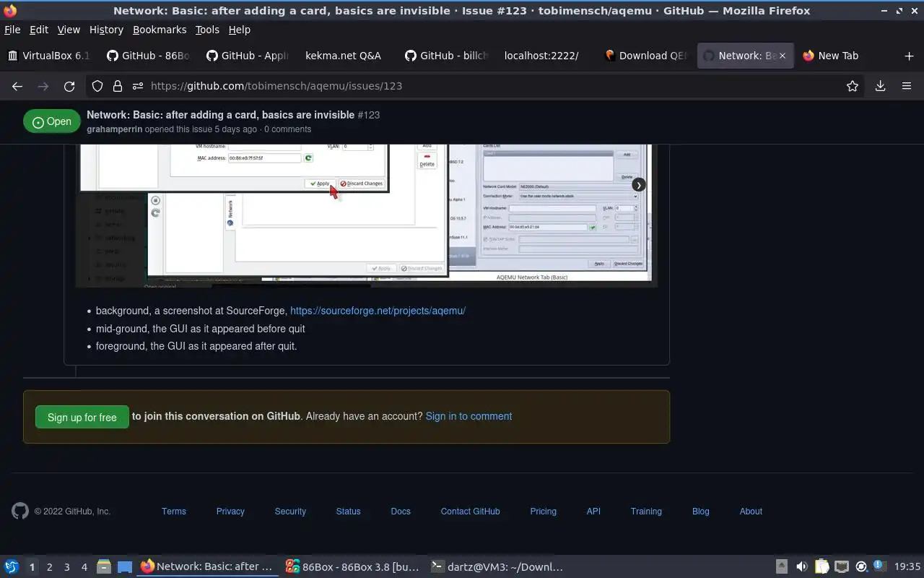Click the Firefox forward arrow
This screenshot has width=924, height=578.
click(43, 86)
